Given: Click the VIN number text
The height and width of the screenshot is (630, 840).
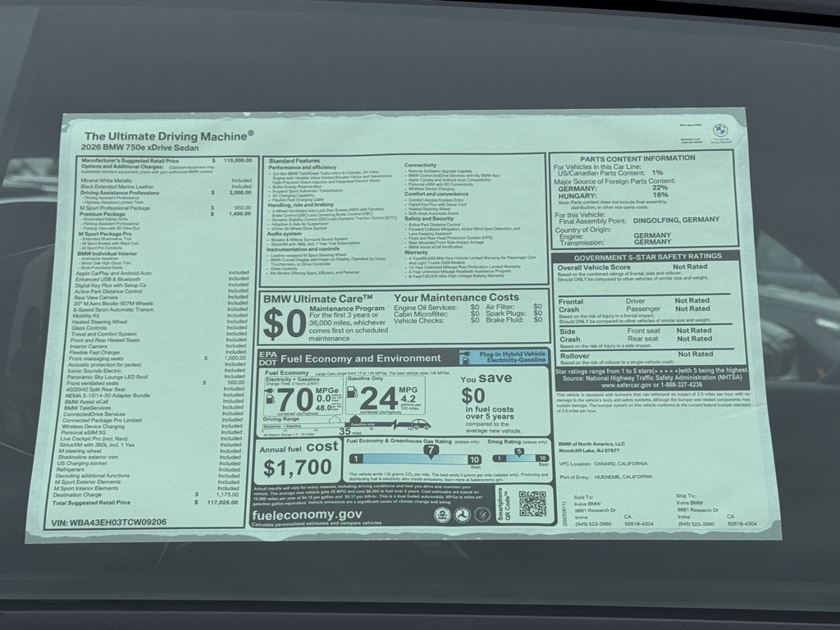Looking at the screenshot, I should click(109, 521).
